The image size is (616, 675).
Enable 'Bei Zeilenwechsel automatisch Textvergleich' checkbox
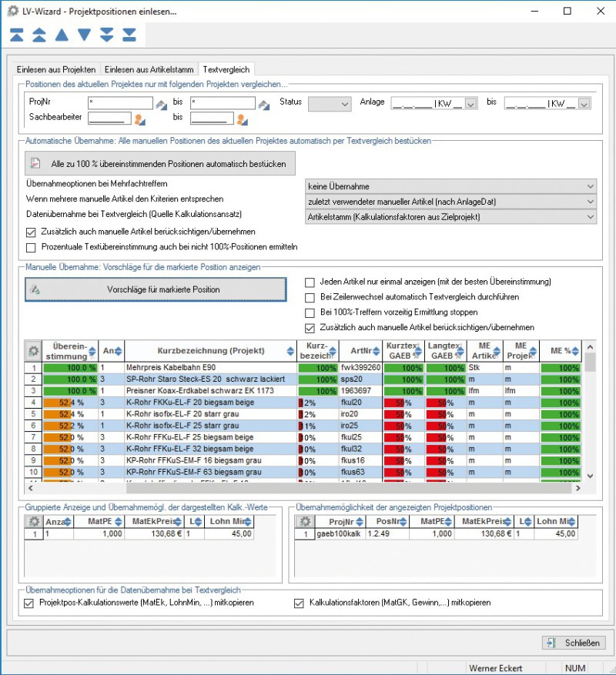[x=310, y=297]
